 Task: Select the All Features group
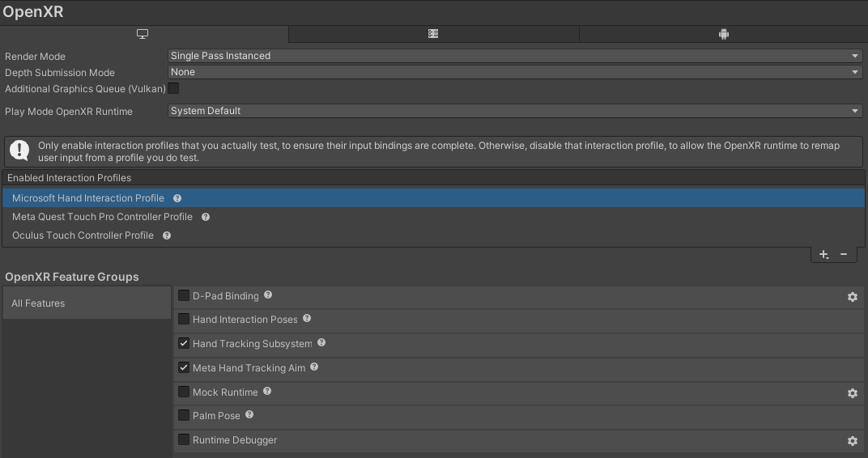[87, 303]
